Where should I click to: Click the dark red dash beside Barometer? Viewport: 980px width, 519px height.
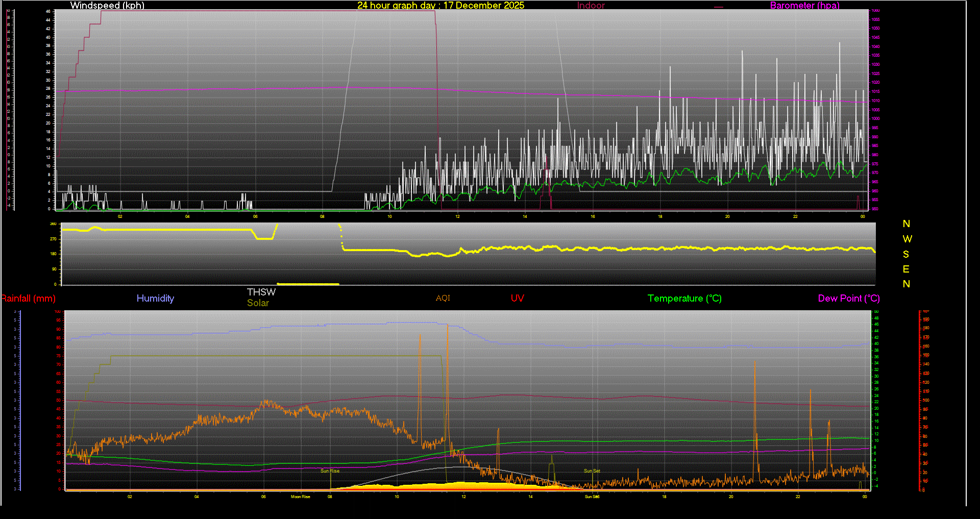(x=719, y=7)
